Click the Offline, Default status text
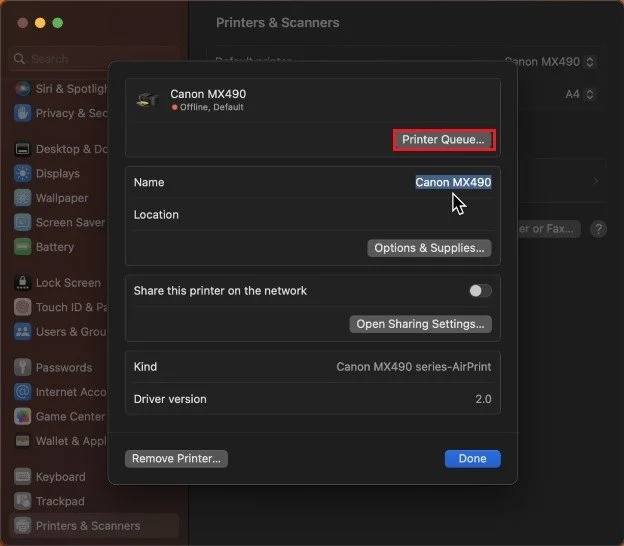 211,107
